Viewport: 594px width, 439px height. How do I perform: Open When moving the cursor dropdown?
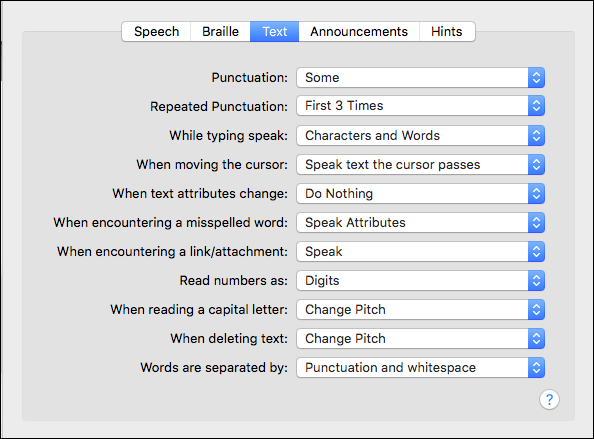[420, 164]
